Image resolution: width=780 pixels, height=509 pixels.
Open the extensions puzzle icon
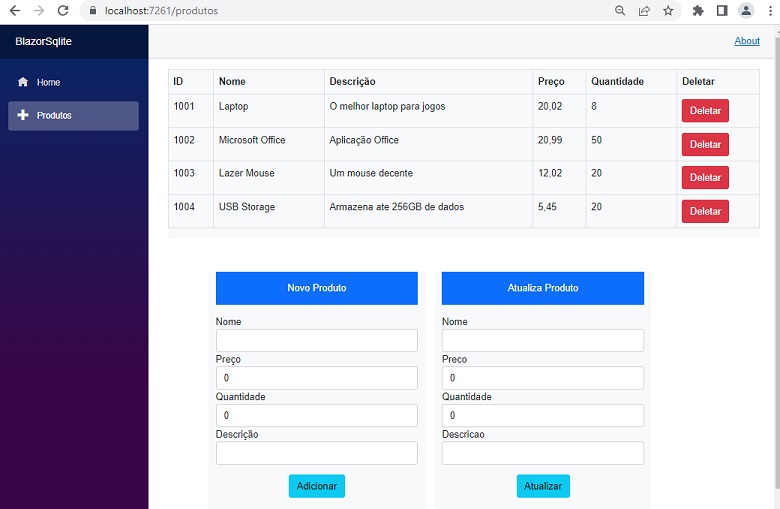tap(698, 10)
